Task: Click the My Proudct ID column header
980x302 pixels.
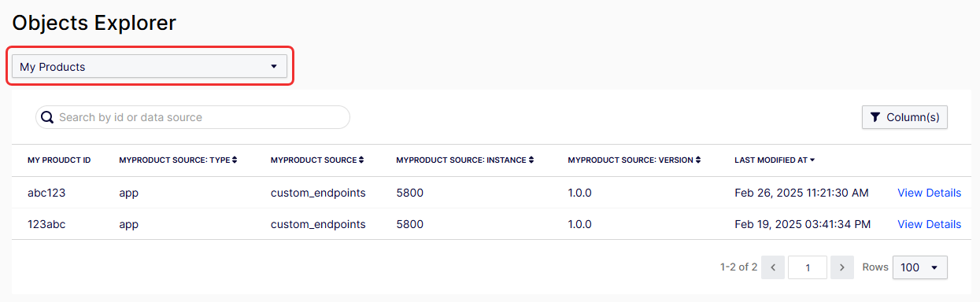Action: (59, 160)
